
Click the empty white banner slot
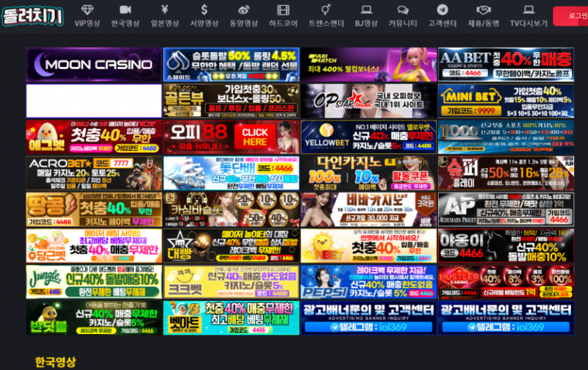pos(93,101)
